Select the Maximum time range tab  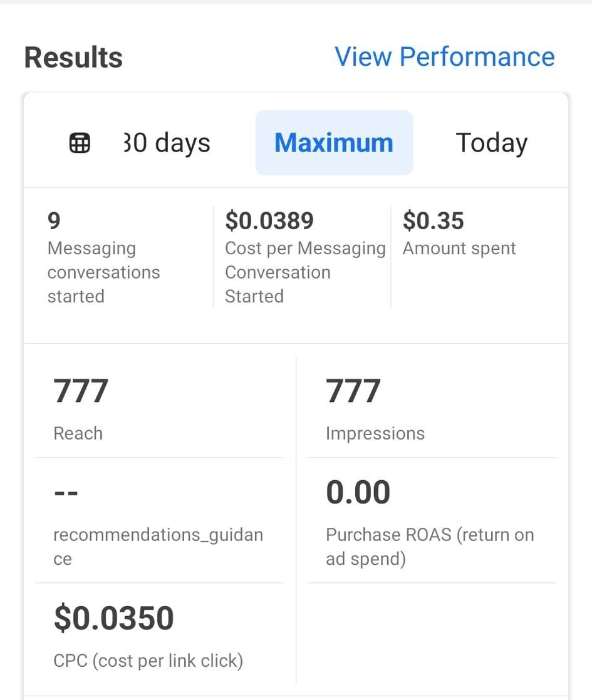pos(334,143)
